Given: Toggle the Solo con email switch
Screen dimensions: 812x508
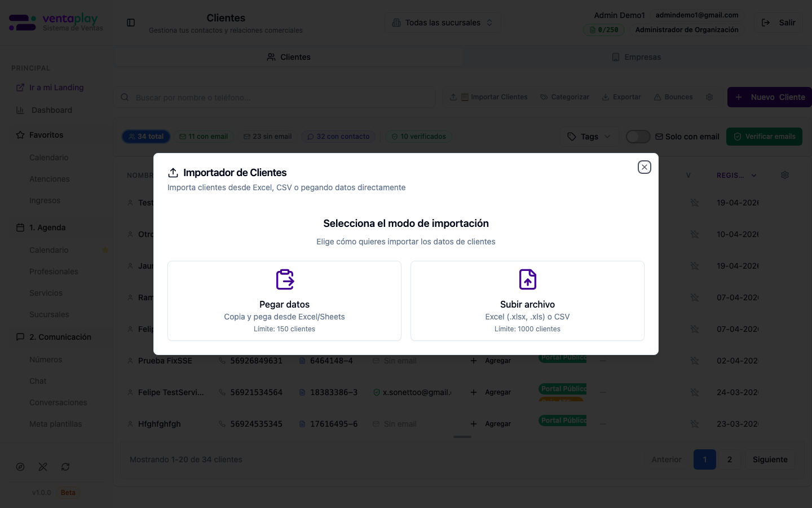Looking at the screenshot, I should pyautogui.click(x=638, y=137).
